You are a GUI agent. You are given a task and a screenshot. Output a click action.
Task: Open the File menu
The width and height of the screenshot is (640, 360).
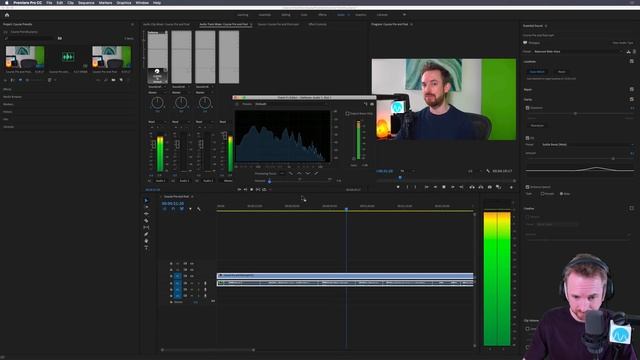pyautogui.click(x=49, y=3)
